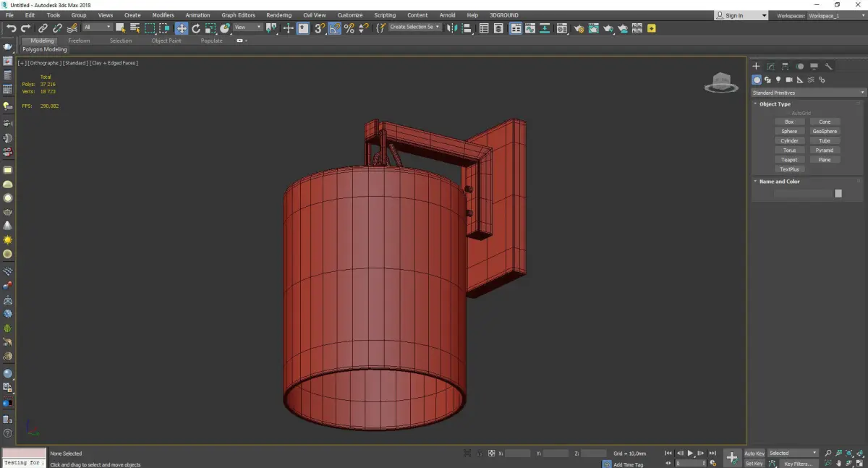Open the Standard Primitives dropdown
The height and width of the screenshot is (468, 868).
[x=808, y=93]
